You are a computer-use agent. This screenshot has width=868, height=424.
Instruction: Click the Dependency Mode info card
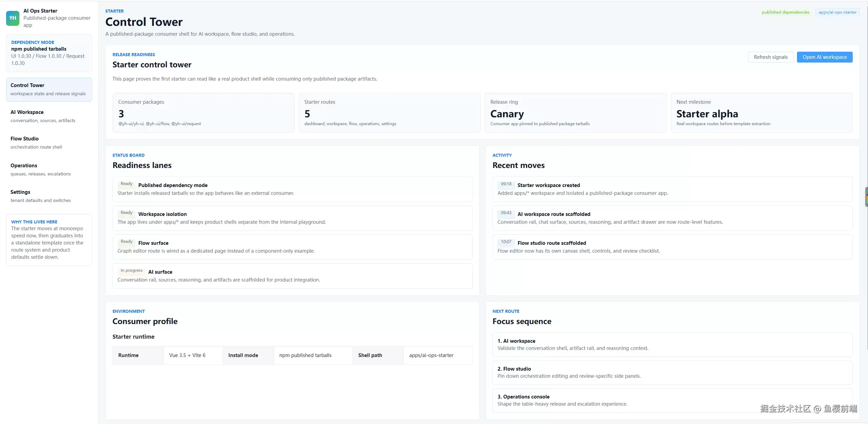coord(49,53)
